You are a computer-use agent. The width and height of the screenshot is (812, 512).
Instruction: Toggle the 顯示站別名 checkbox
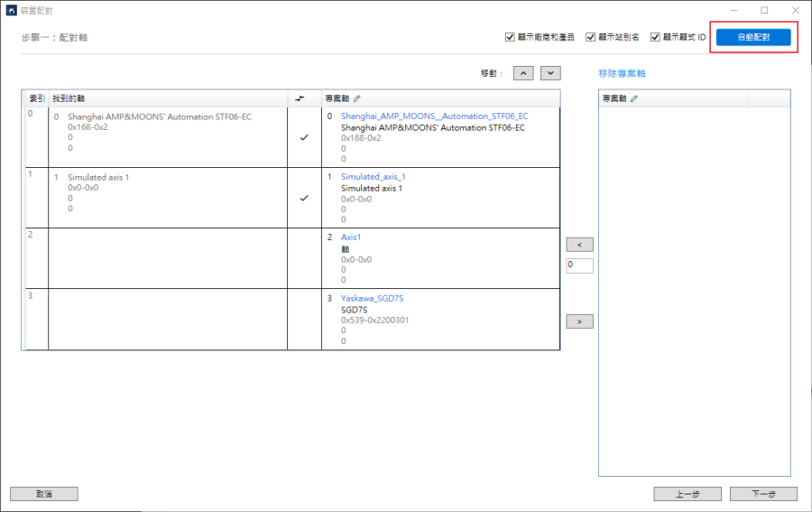coord(590,37)
